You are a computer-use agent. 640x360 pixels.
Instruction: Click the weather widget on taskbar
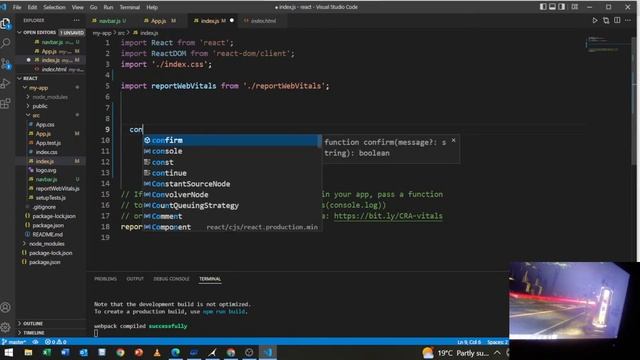coord(455,353)
